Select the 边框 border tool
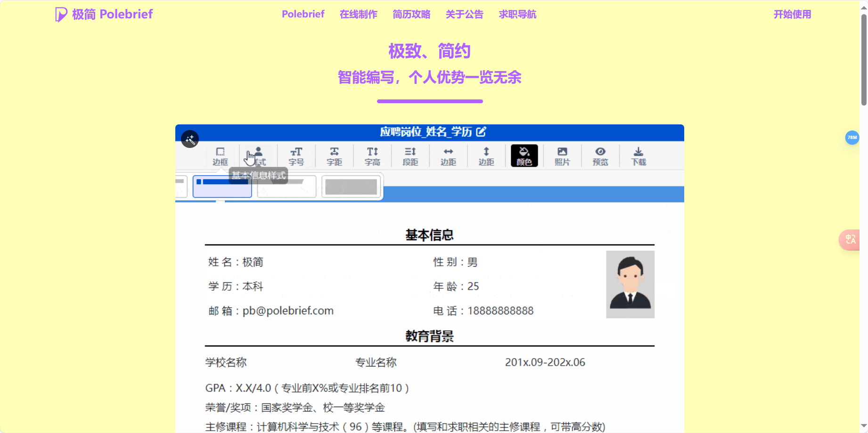 point(220,155)
